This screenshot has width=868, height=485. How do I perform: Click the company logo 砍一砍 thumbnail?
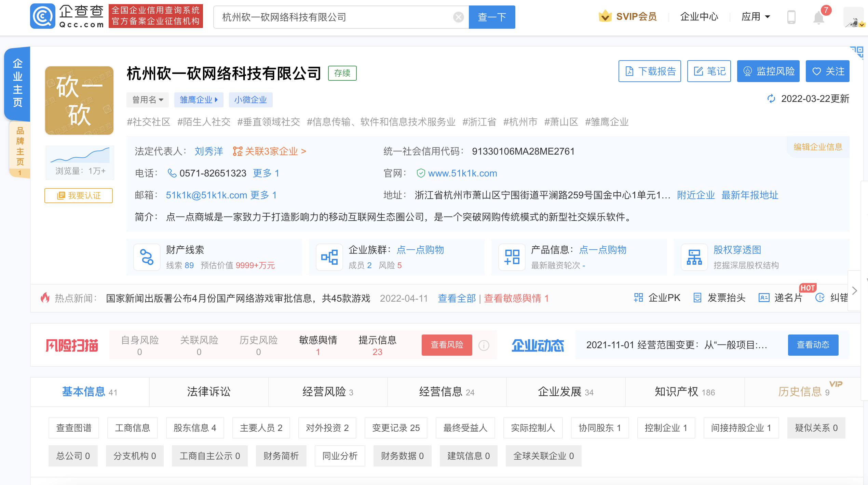[x=79, y=101]
